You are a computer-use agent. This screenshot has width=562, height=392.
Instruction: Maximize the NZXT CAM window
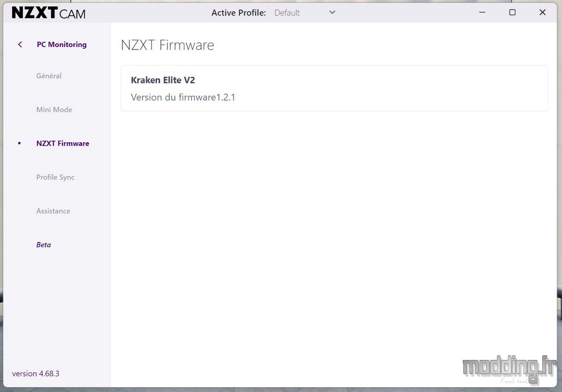pyautogui.click(x=512, y=12)
